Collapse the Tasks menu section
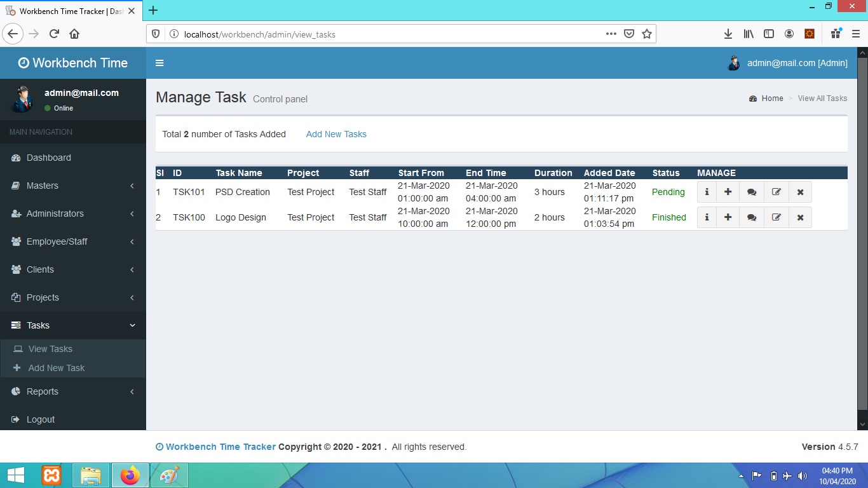The image size is (868, 488). pyautogui.click(x=72, y=325)
